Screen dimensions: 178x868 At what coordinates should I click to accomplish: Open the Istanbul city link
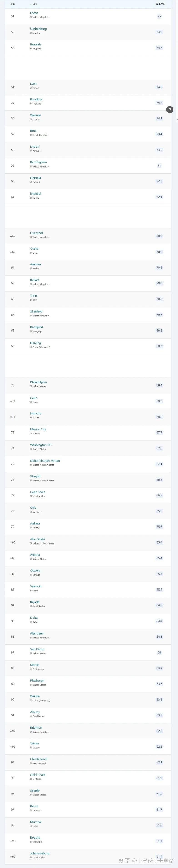(x=35, y=194)
